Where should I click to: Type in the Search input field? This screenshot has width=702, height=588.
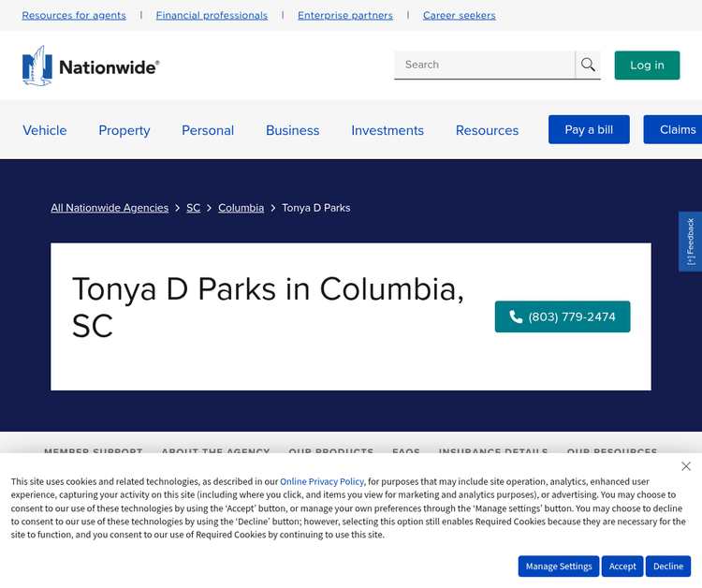pos(484,65)
